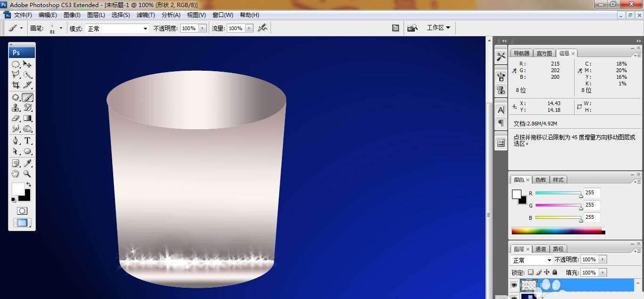The image size is (644, 299).
Task: Toggle lock position
Action: pos(547,272)
